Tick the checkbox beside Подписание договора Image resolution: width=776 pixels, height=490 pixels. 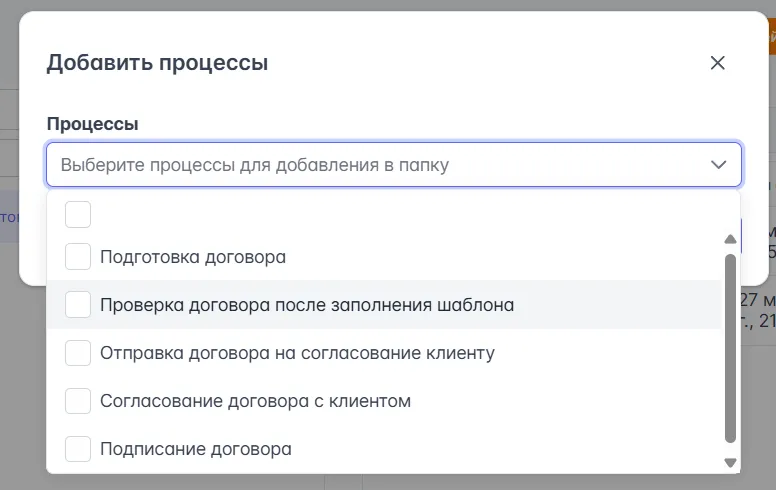point(78,449)
